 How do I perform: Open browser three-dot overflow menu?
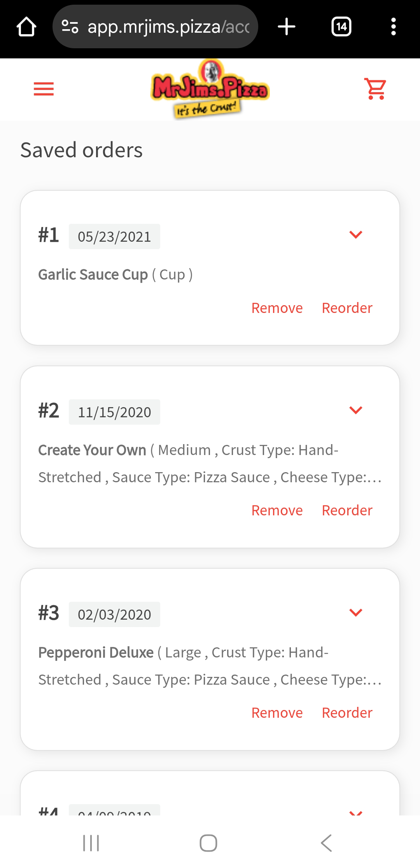[393, 27]
